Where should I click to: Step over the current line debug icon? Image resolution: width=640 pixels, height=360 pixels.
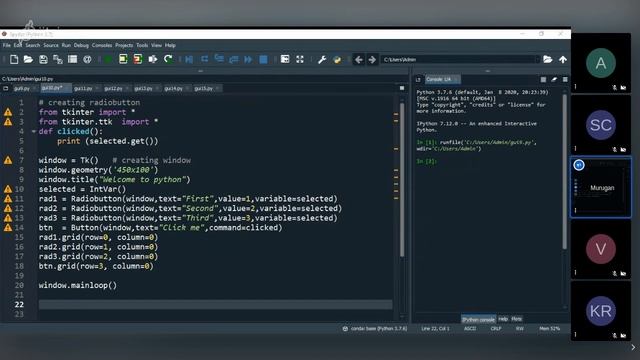point(204,60)
